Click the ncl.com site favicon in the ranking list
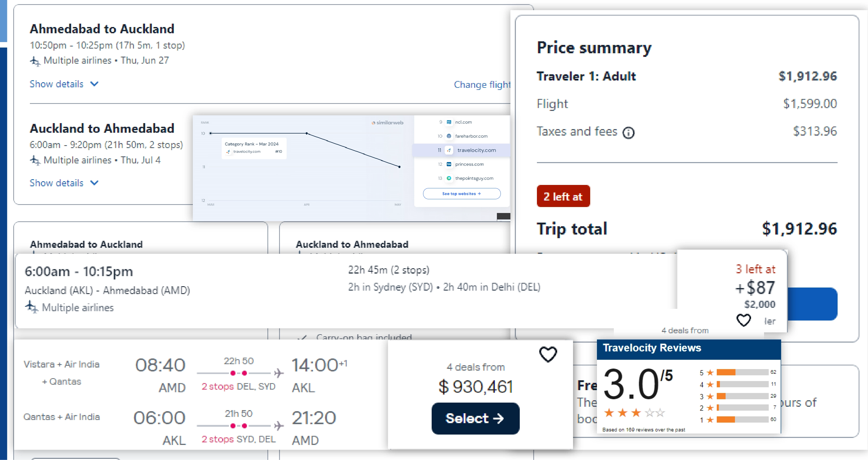868x460 pixels. point(449,122)
